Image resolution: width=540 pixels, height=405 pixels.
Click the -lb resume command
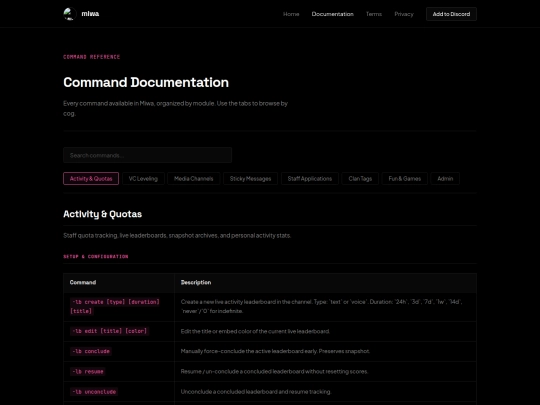(x=88, y=372)
